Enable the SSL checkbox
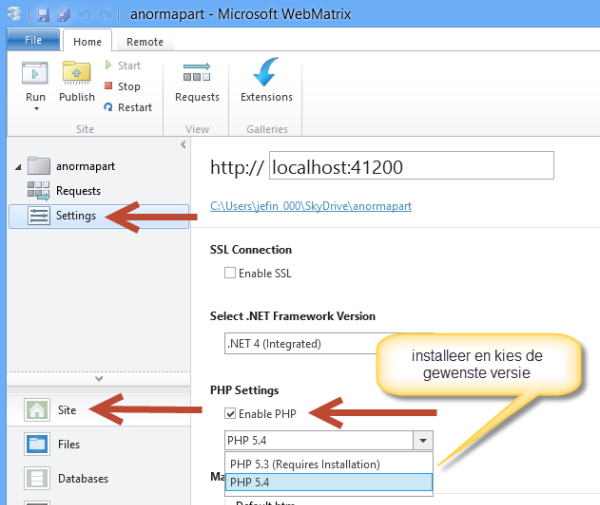The image size is (600, 505). (x=230, y=273)
